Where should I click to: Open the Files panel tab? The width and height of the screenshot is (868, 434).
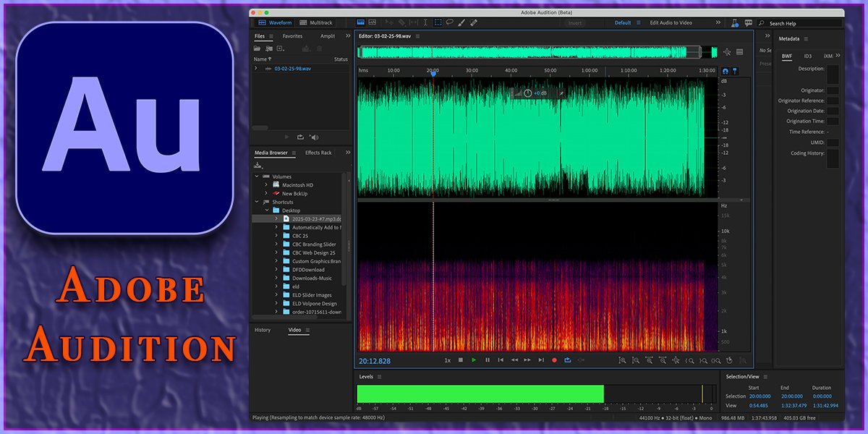(260, 36)
